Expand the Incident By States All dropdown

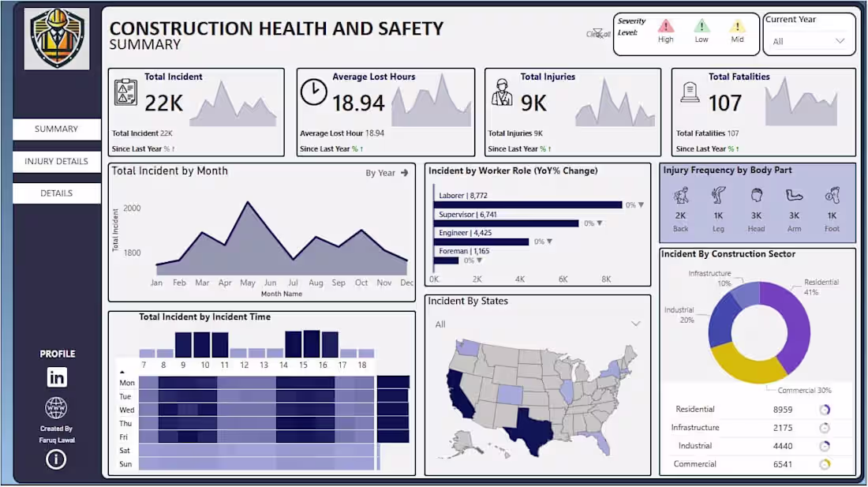coord(636,324)
